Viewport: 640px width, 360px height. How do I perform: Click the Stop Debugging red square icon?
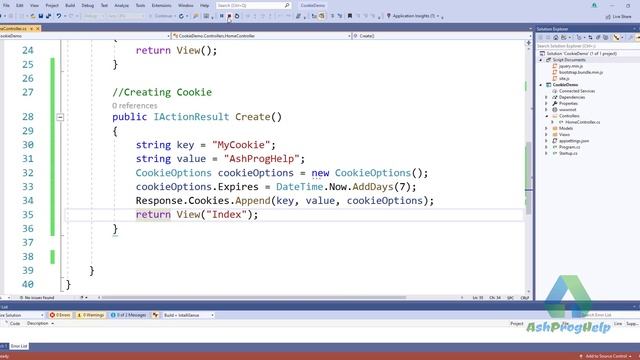(229, 16)
